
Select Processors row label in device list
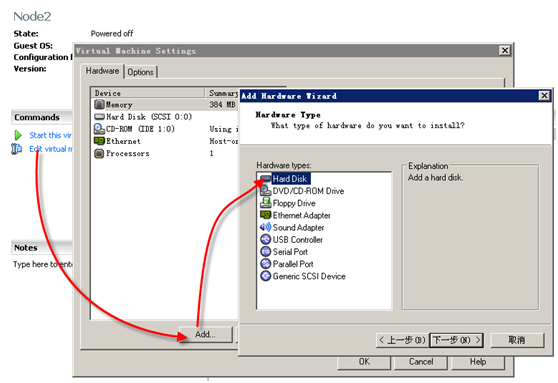click(127, 153)
